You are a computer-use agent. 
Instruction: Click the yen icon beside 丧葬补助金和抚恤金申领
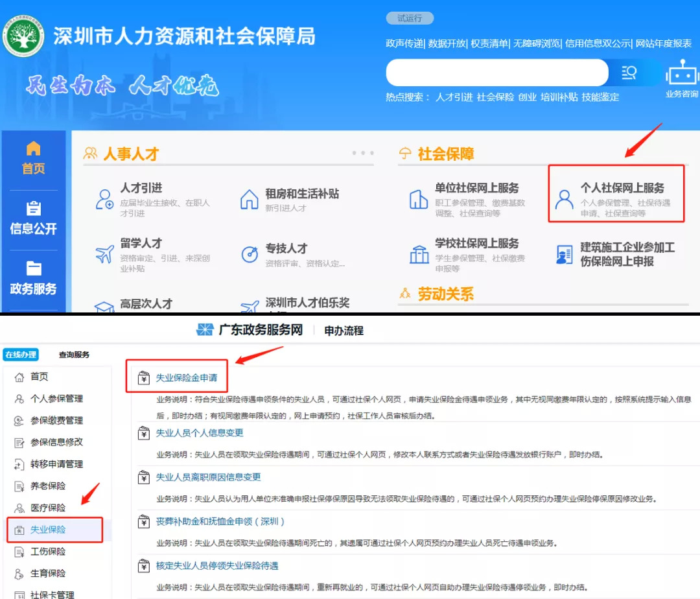(144, 521)
